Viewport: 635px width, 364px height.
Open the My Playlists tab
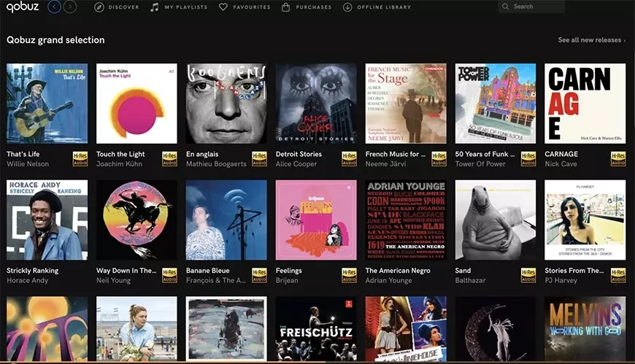(x=185, y=7)
